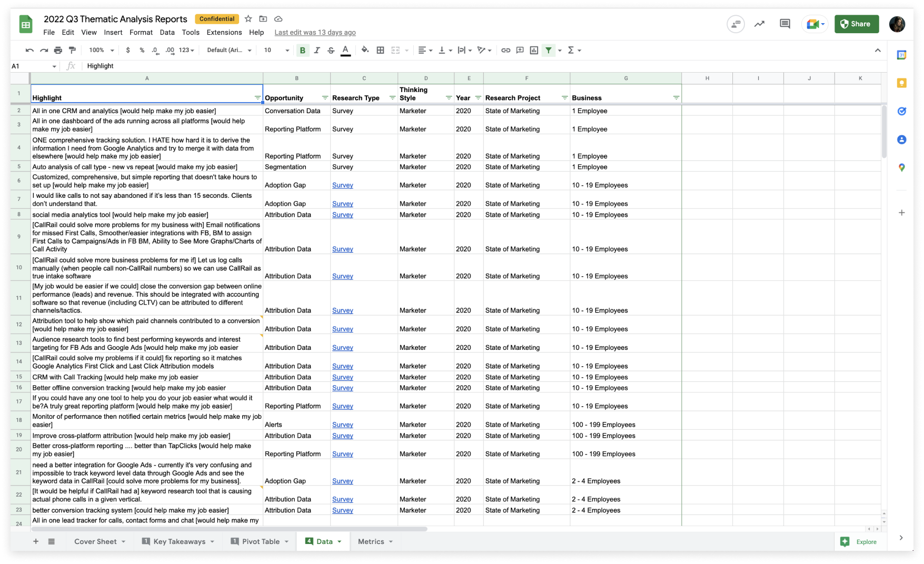Click the Merge cells icon

click(395, 51)
